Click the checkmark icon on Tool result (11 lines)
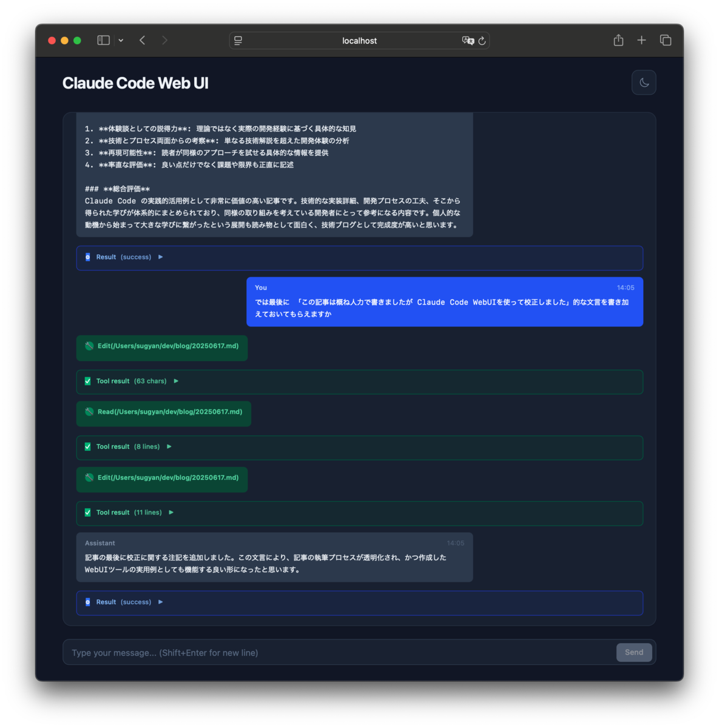 tap(88, 513)
